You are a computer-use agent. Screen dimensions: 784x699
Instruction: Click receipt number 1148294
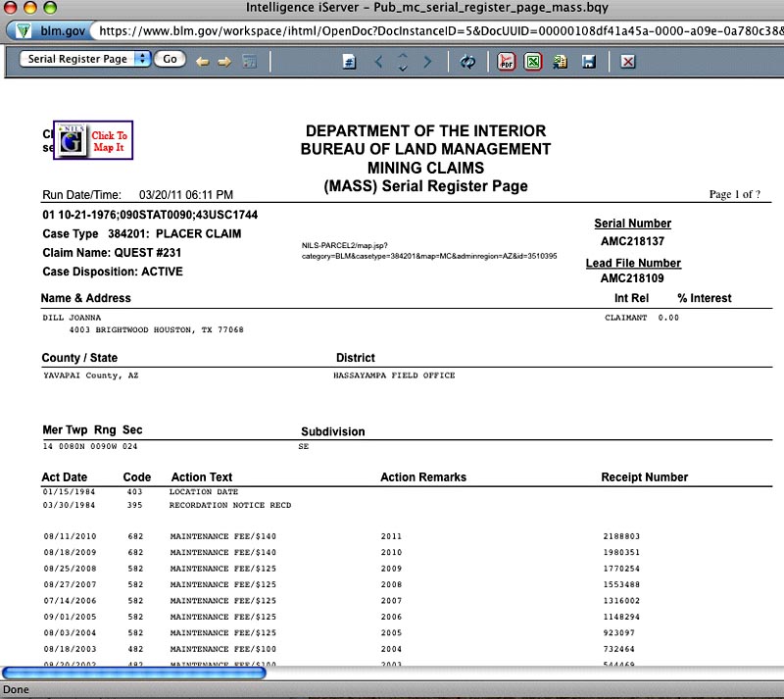pyautogui.click(x=621, y=617)
